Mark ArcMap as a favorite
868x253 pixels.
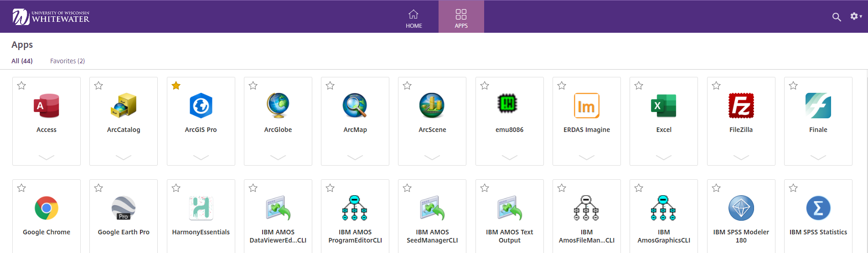pos(330,85)
